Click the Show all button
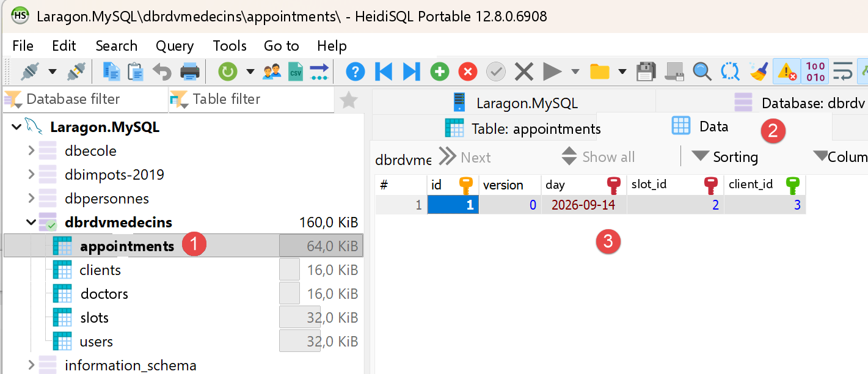This screenshot has height=374, width=868. click(598, 157)
